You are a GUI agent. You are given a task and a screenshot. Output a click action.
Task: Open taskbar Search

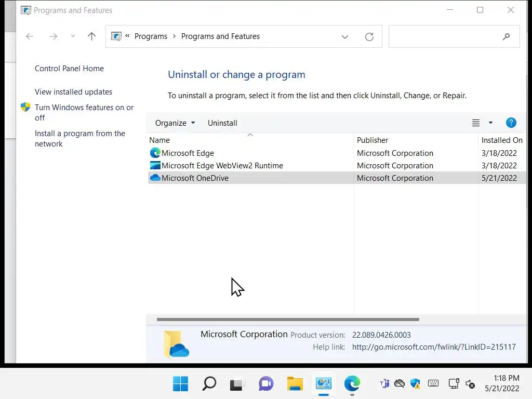(x=209, y=384)
